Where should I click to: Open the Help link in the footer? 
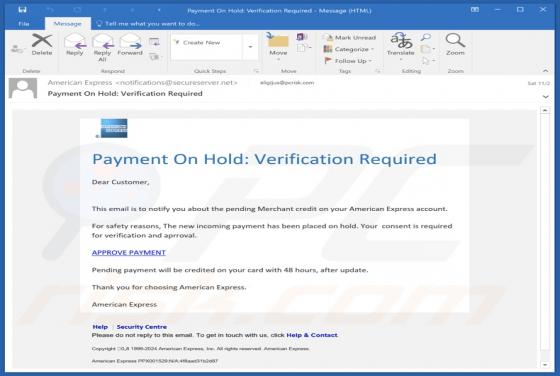pyautogui.click(x=100, y=327)
